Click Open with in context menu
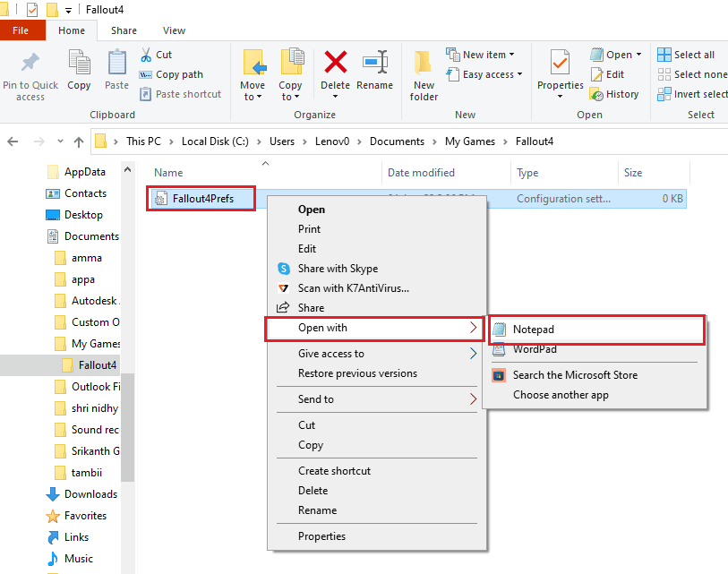The image size is (728, 574). (x=374, y=329)
